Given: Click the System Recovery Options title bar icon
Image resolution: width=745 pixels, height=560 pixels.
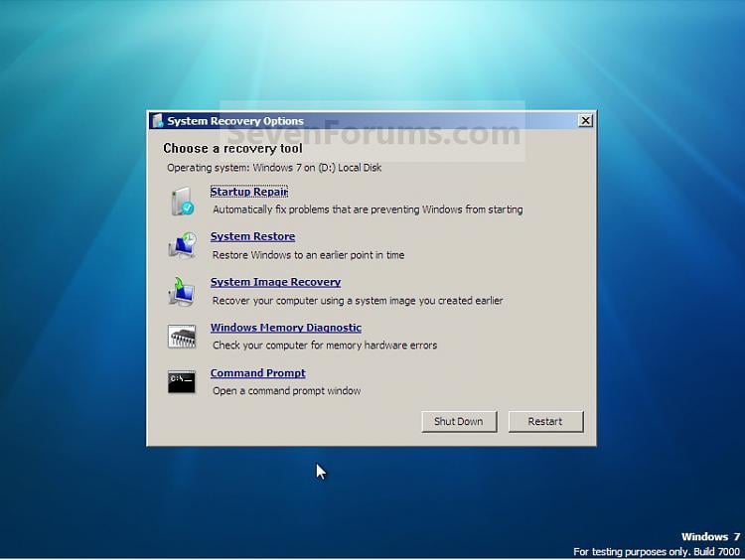Looking at the screenshot, I should tap(157, 121).
